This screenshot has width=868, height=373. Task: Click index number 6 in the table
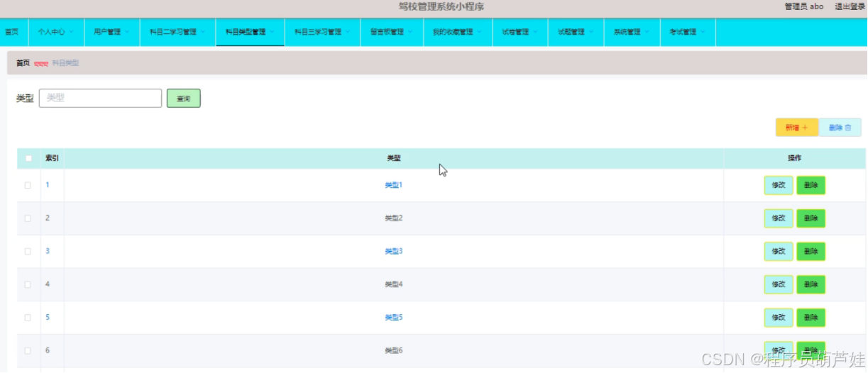pos(48,350)
